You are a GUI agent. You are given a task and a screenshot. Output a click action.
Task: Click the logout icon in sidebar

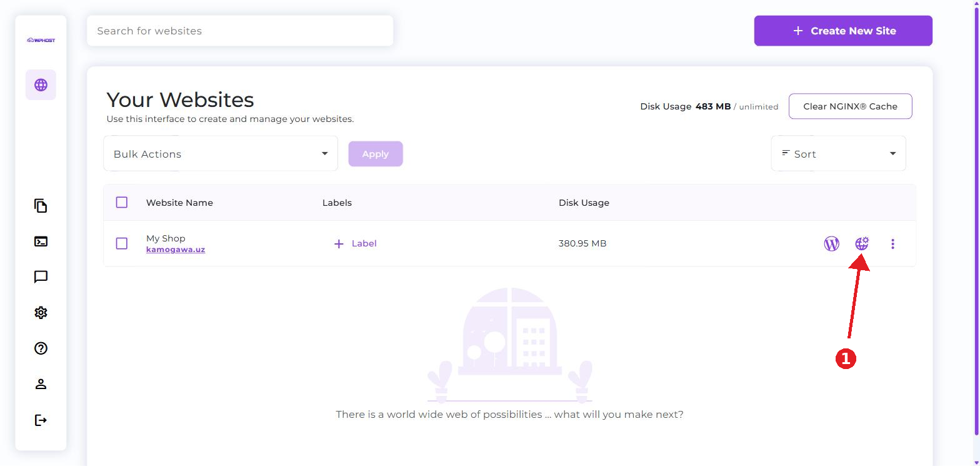41,420
